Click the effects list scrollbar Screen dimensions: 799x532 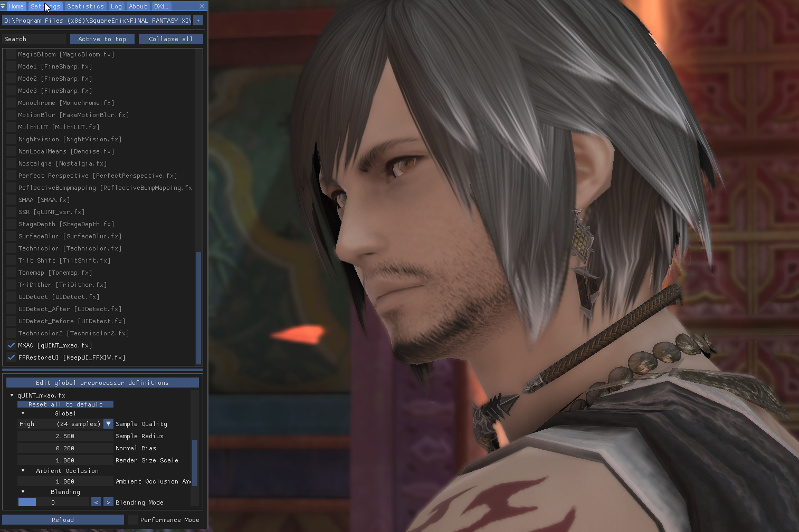[199, 308]
